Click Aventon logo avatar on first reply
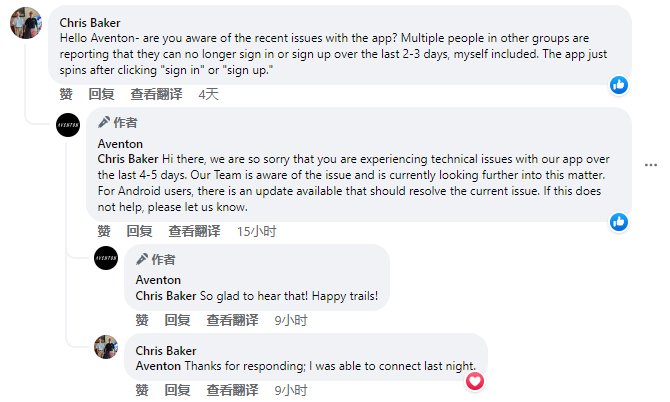The image size is (670, 402). click(68, 125)
